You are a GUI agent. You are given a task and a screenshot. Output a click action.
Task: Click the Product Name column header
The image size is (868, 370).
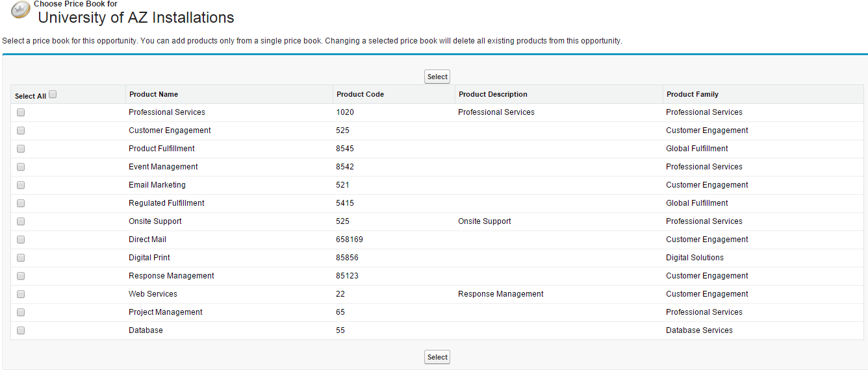click(x=153, y=94)
